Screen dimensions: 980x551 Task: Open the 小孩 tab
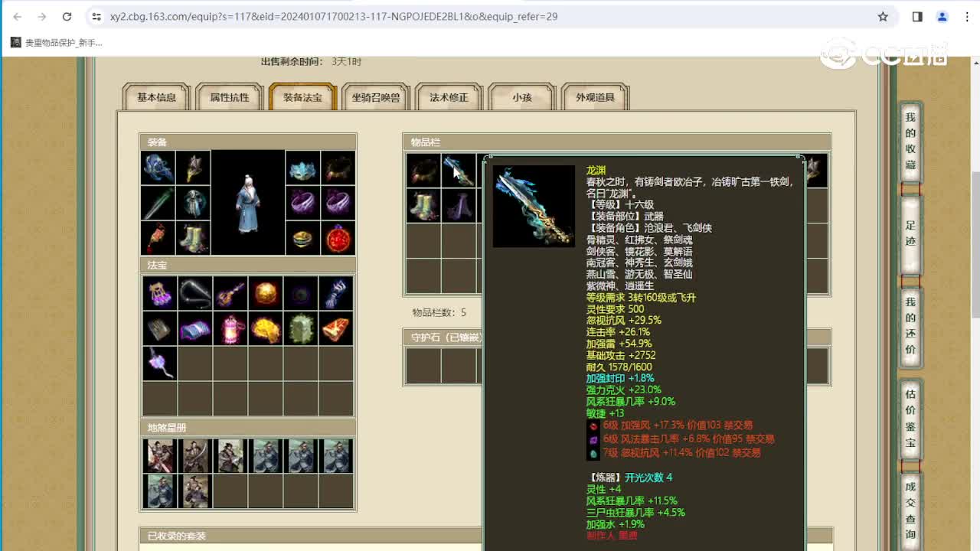[x=522, y=97]
